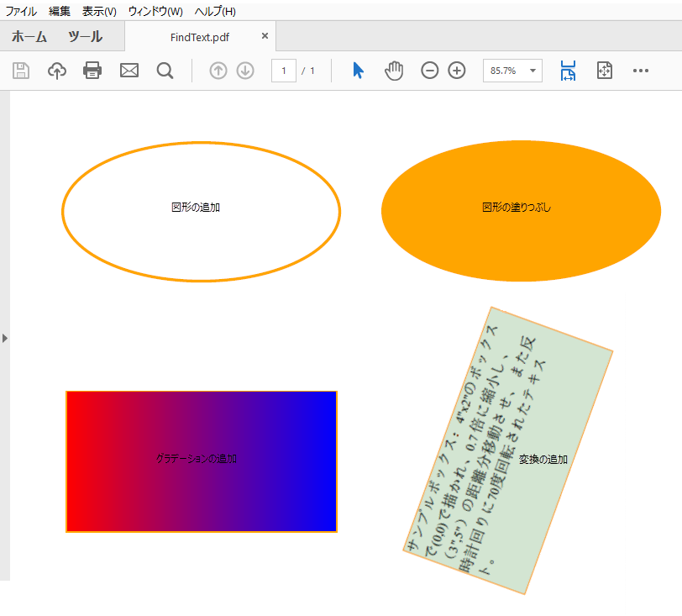Close the FindText.pdf tab
Screen dimensions: 682x616
click(265, 36)
